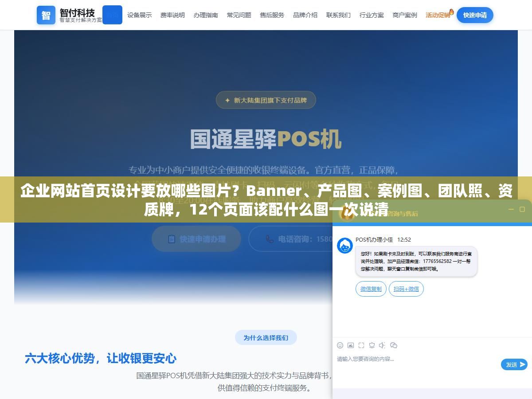Click the 为什么选择我们 pill label
This screenshot has width=532, height=399.
pyautogui.click(x=266, y=338)
